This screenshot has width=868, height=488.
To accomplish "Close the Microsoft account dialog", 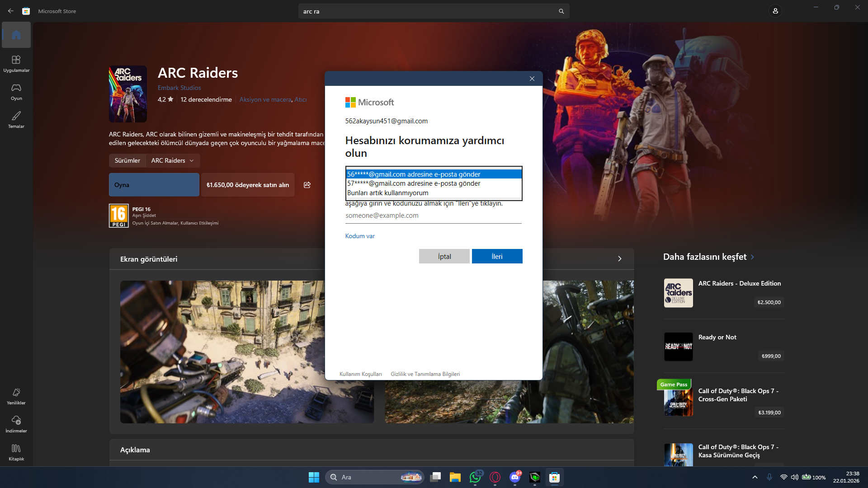I will tap(532, 79).
